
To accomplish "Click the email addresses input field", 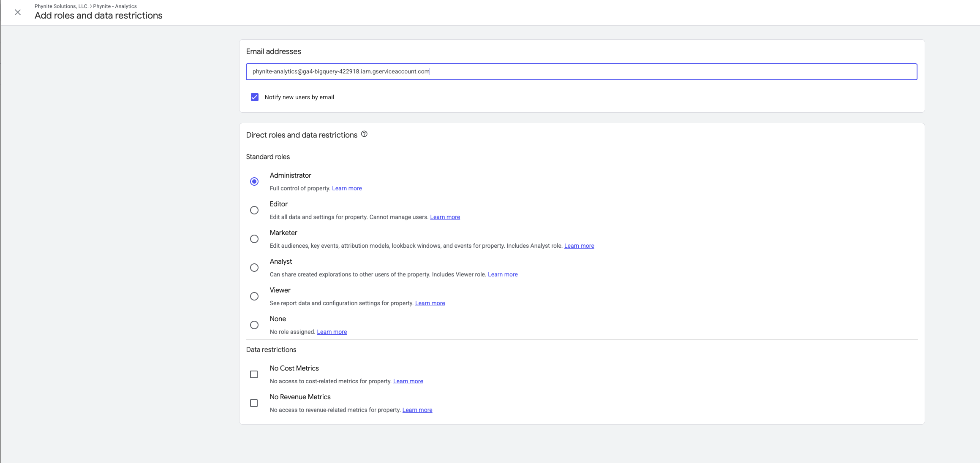I will pos(581,72).
